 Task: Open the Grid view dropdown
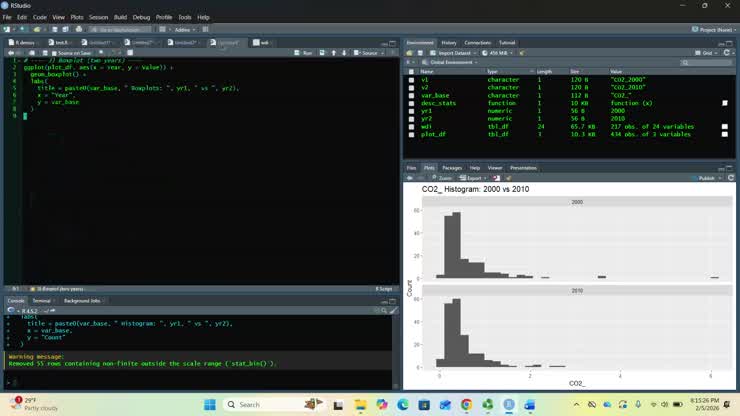point(706,53)
